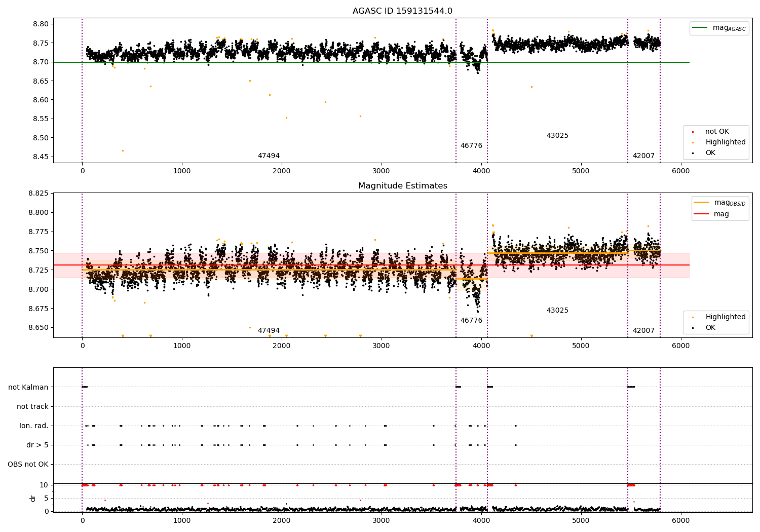Click OBSID label 46776 in the top plot

click(471, 146)
